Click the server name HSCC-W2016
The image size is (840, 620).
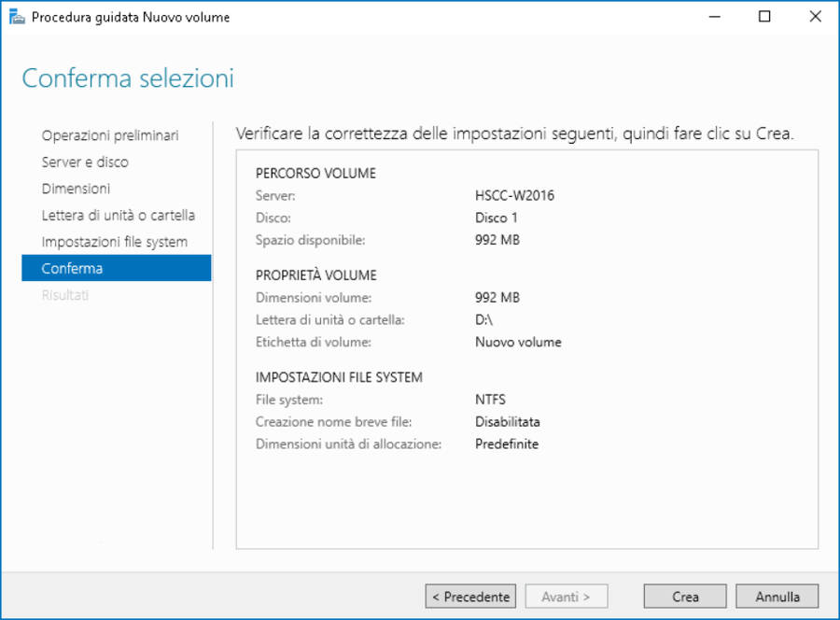coord(514,195)
